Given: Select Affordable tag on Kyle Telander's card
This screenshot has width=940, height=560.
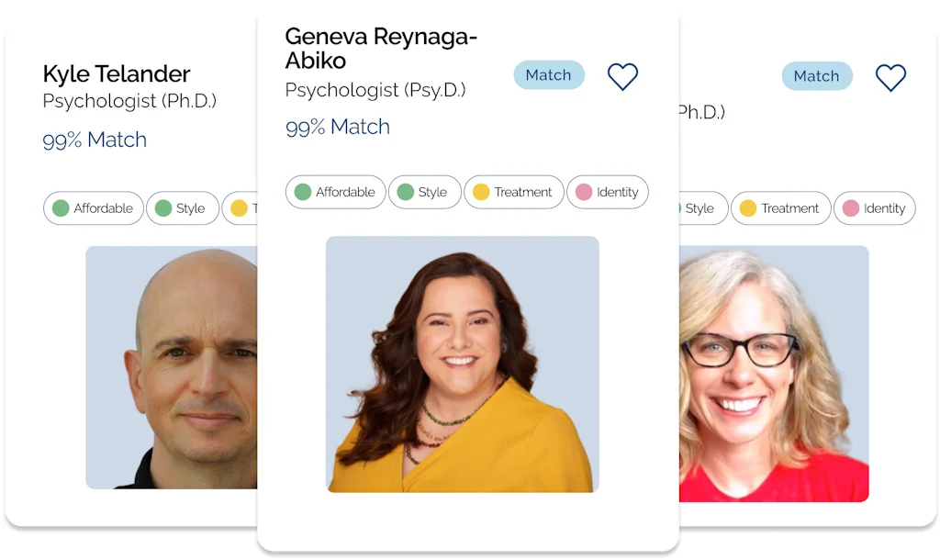Looking at the screenshot, I should click(94, 208).
